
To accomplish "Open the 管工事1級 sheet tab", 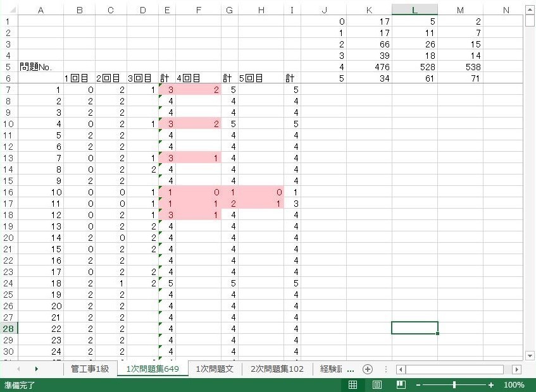I will [90, 369].
